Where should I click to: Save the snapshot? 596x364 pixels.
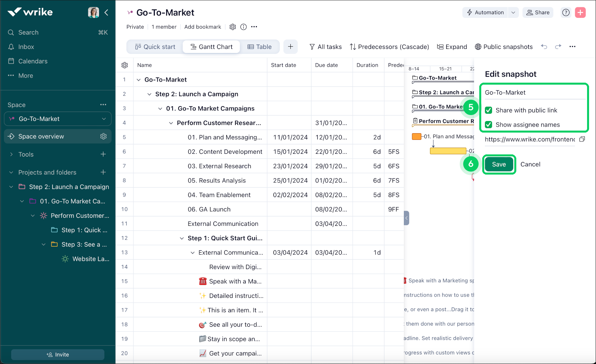[499, 164]
